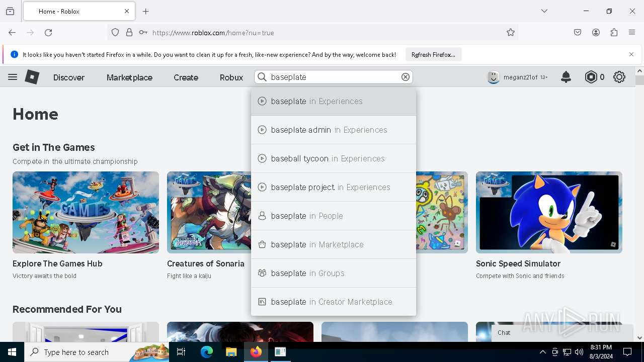The height and width of the screenshot is (362, 644).
Task: Open the Windows Start menu
Action: 12,352
